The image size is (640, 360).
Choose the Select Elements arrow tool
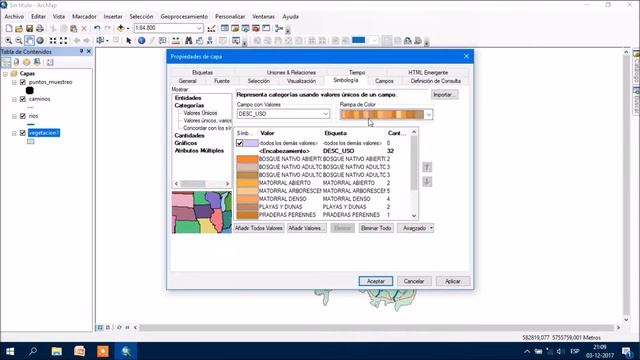coord(129,40)
